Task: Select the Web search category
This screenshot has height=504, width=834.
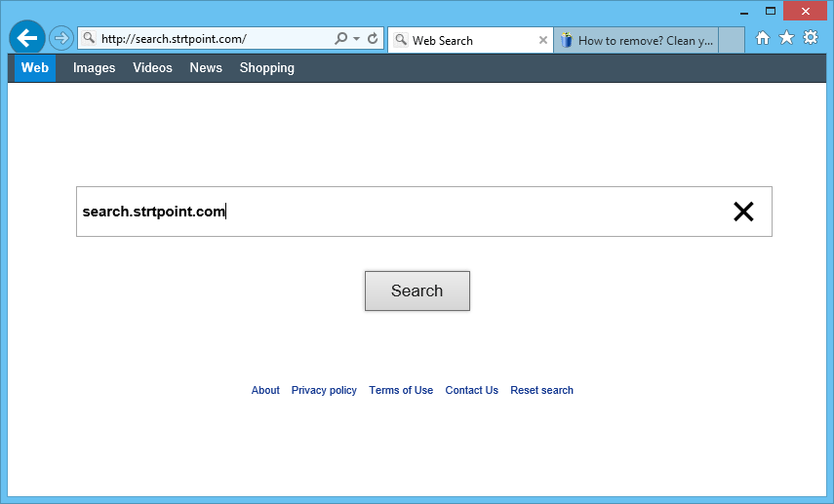Action: click(35, 68)
